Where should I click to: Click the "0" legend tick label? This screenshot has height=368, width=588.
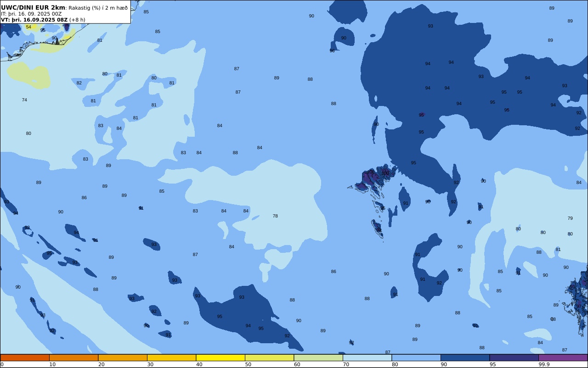point(2,364)
